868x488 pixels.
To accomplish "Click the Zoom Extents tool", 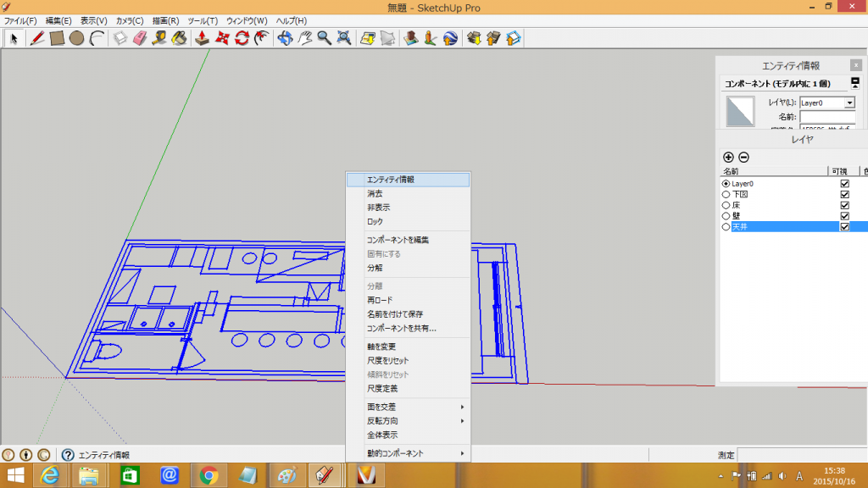I will tap(344, 38).
